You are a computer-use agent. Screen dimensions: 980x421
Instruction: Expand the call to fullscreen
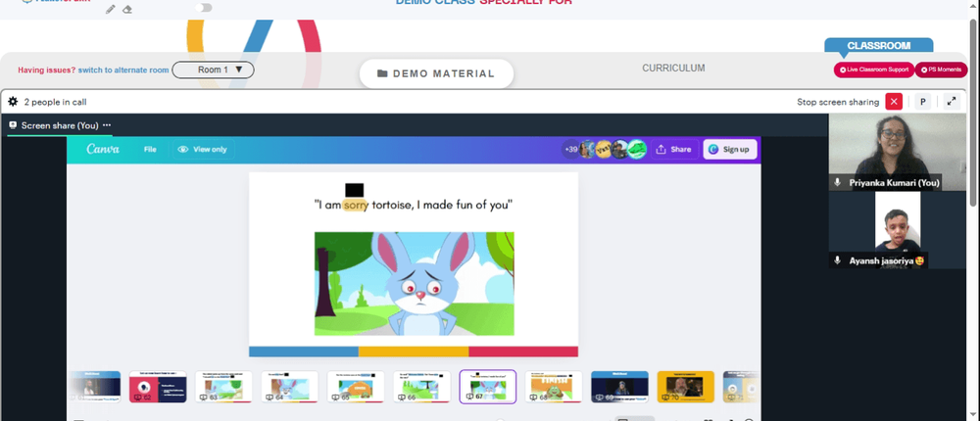pyautogui.click(x=952, y=102)
